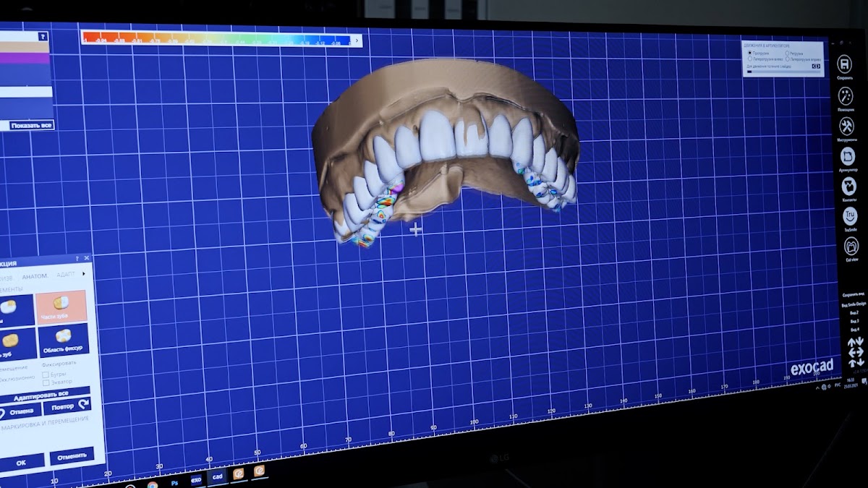This screenshot has width=868, height=488.
Task: Click the Показать все button
Action: tap(32, 126)
